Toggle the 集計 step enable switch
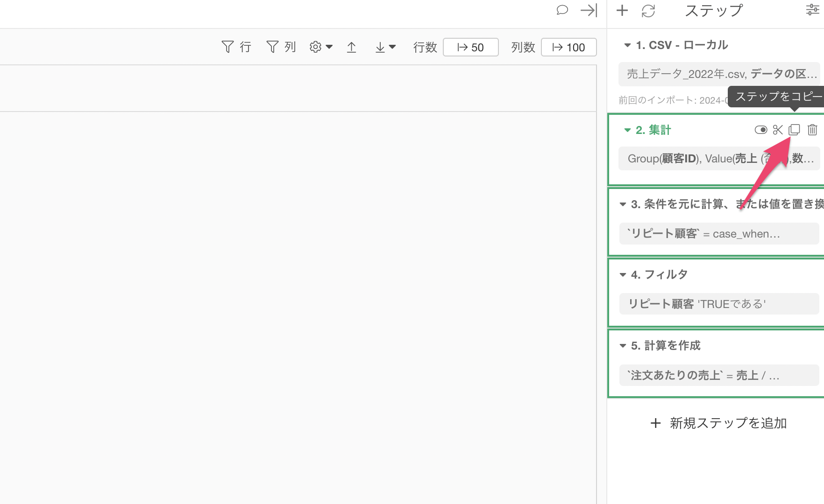This screenshot has width=824, height=504. 761,130
